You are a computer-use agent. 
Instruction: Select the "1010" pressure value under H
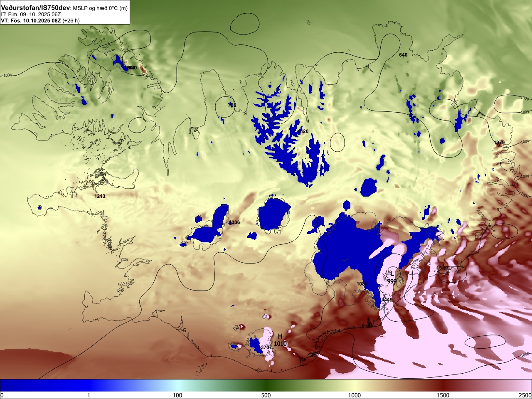pos(280,344)
